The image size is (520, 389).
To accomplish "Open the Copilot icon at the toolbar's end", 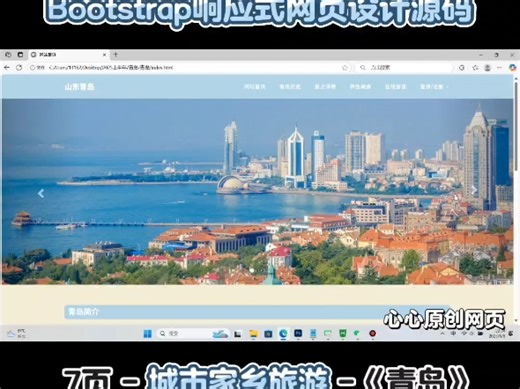I will pyautogui.click(x=512, y=68).
